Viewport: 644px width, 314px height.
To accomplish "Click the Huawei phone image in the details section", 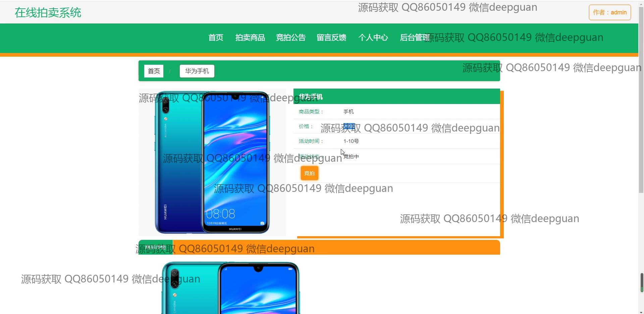I will [x=231, y=288].
